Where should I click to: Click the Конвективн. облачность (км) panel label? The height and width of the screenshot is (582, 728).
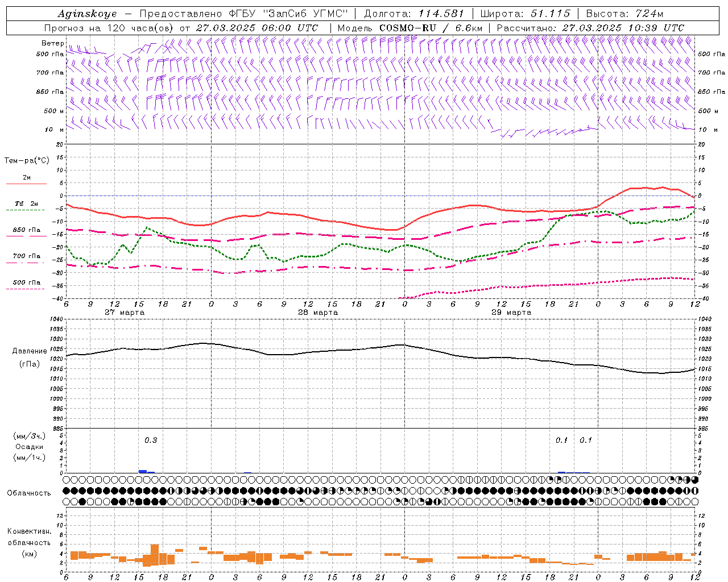point(29,542)
